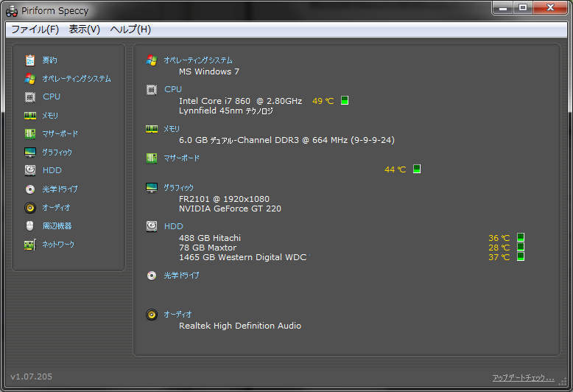Click the MS Windows 7 text
The height and width of the screenshot is (392, 573).
(209, 71)
